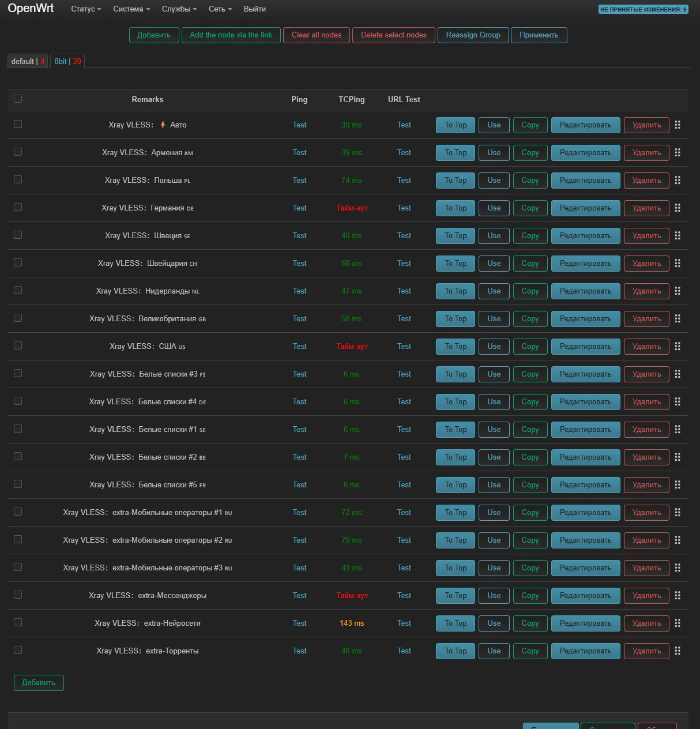The image size is (700, 729).
Task: Grab the drag handle for Белые списки #5
Action: (678, 484)
